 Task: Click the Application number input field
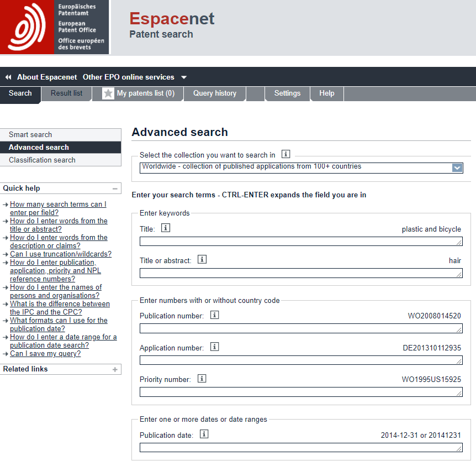click(301, 360)
